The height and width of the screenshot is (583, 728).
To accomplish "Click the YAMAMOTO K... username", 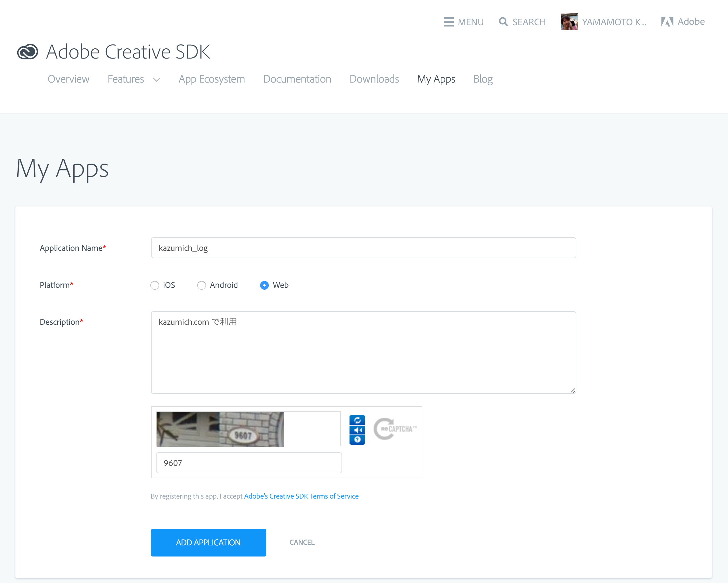I will 614,22.
